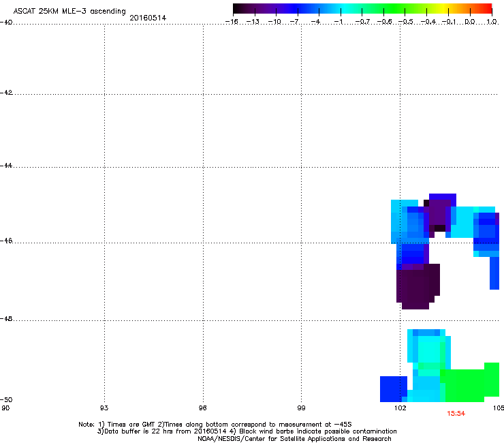Click the '-46' latitude axis label
The width and height of the screenshot is (504, 443).
(x=6, y=241)
